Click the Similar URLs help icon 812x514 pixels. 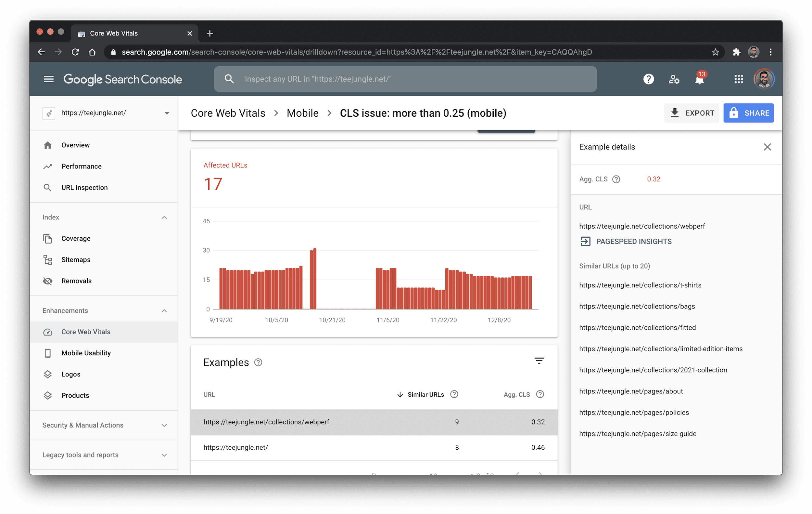click(x=455, y=394)
